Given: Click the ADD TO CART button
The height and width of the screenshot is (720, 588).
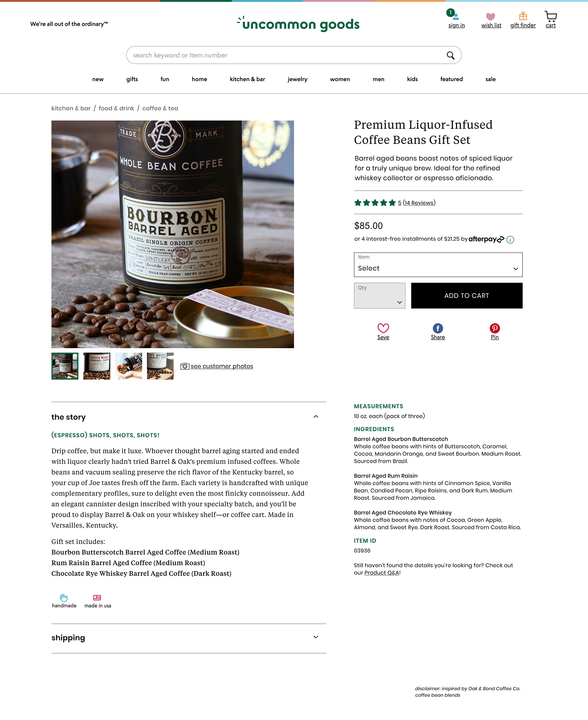Looking at the screenshot, I should tap(466, 295).
